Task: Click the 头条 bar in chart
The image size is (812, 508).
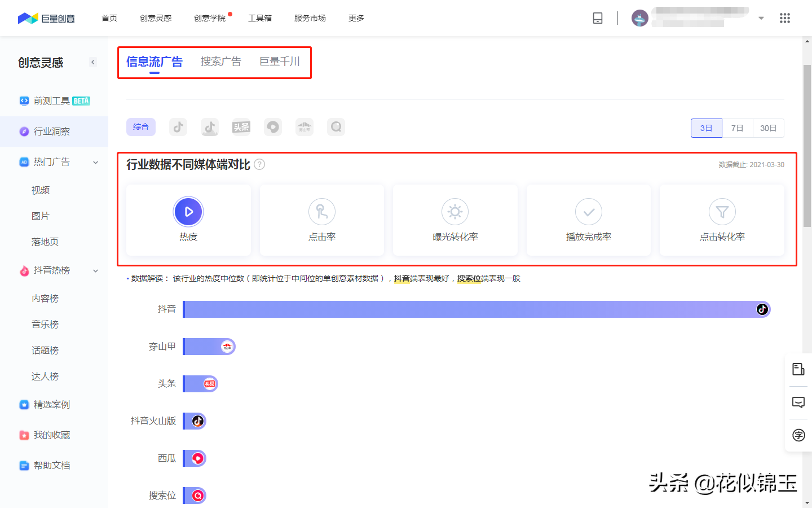Action: 201,384
